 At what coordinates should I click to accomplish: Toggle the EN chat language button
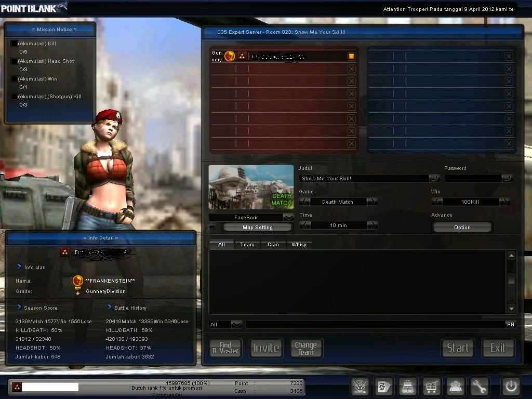[511, 324]
